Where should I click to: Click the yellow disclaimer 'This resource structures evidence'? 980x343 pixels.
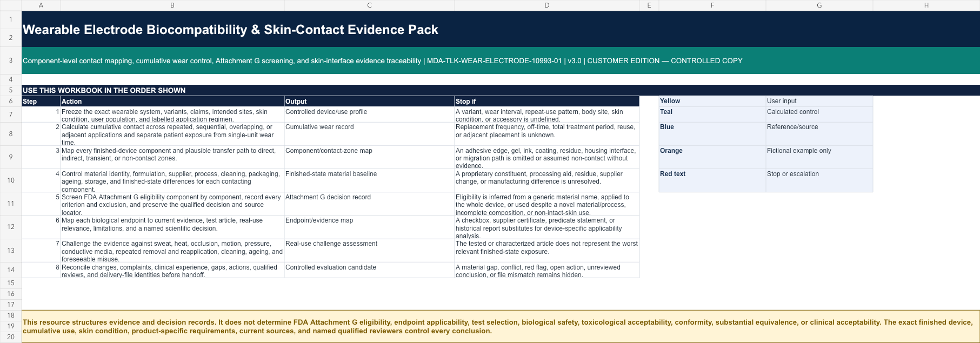pyautogui.click(x=501, y=326)
